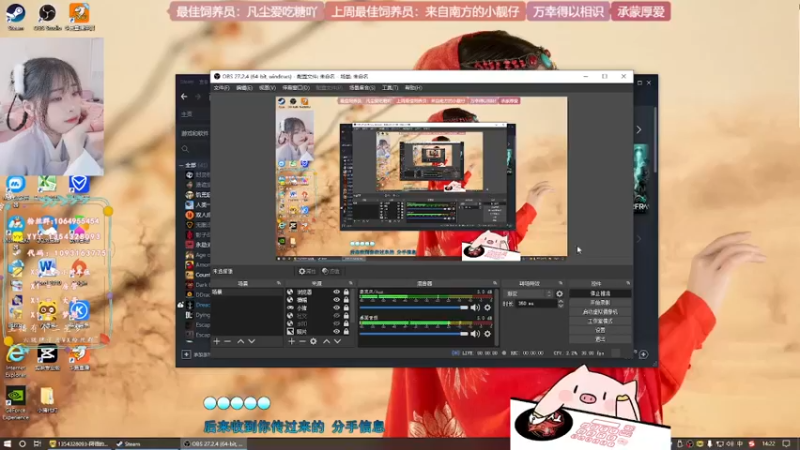Screen dimensions: 800x450
Task: Open settings gear for 桌面音频 mixer channel
Action: click(x=487, y=334)
